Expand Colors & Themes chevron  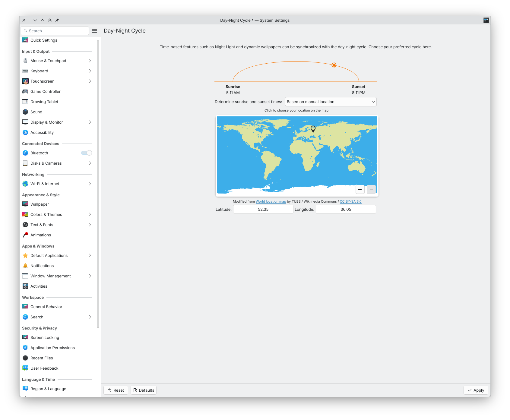tap(90, 214)
